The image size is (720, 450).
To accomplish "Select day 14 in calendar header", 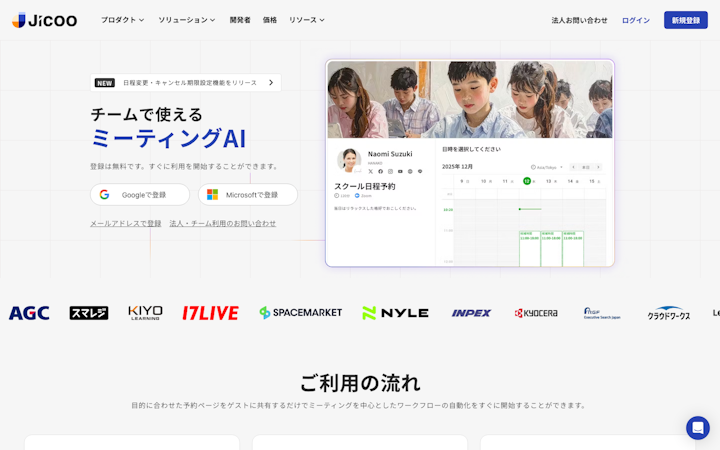I will coord(573,181).
